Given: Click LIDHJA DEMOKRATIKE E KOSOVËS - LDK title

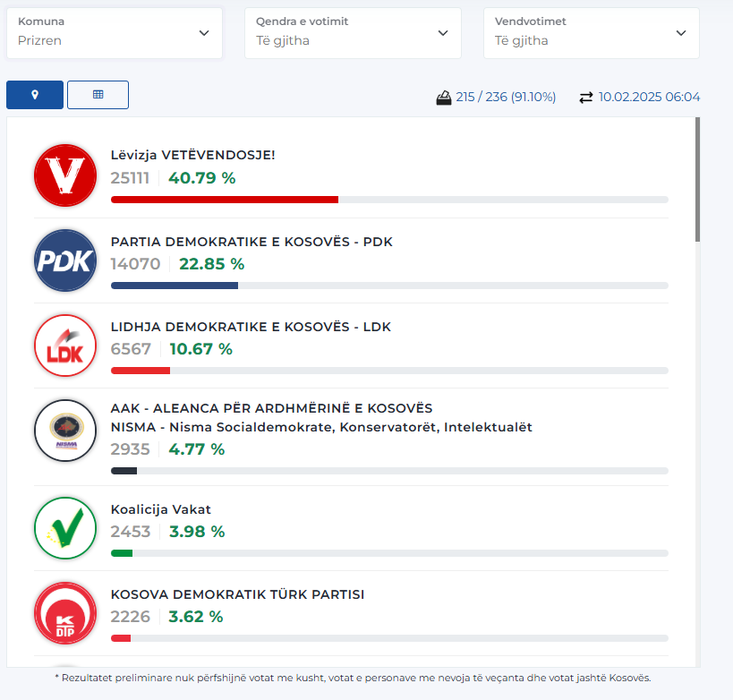Looking at the screenshot, I should coord(251,327).
